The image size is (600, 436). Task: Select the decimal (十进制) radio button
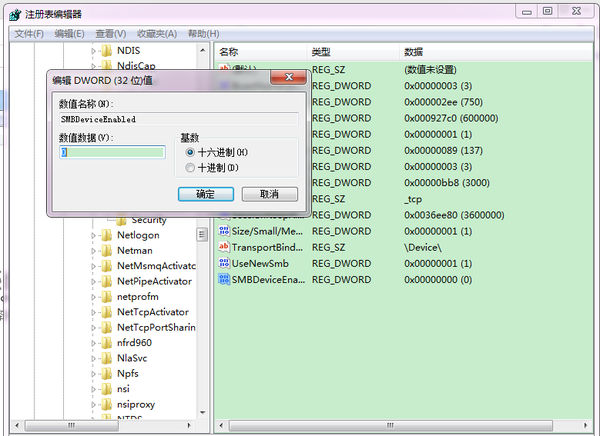point(190,168)
